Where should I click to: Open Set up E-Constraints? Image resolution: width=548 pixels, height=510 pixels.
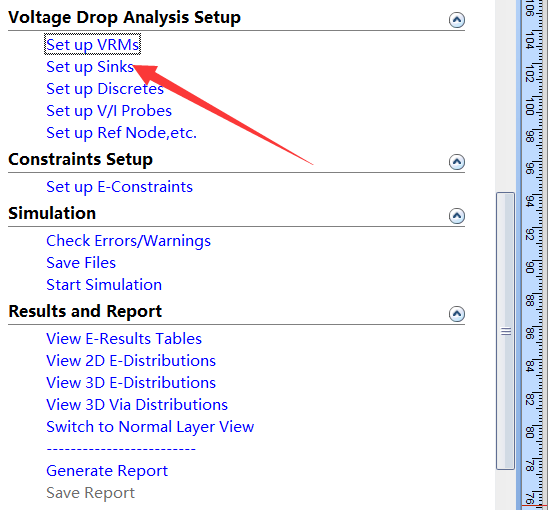[120, 187]
